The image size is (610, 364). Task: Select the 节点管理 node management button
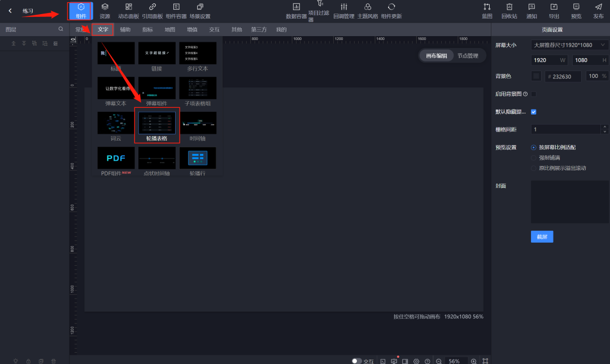(x=468, y=56)
